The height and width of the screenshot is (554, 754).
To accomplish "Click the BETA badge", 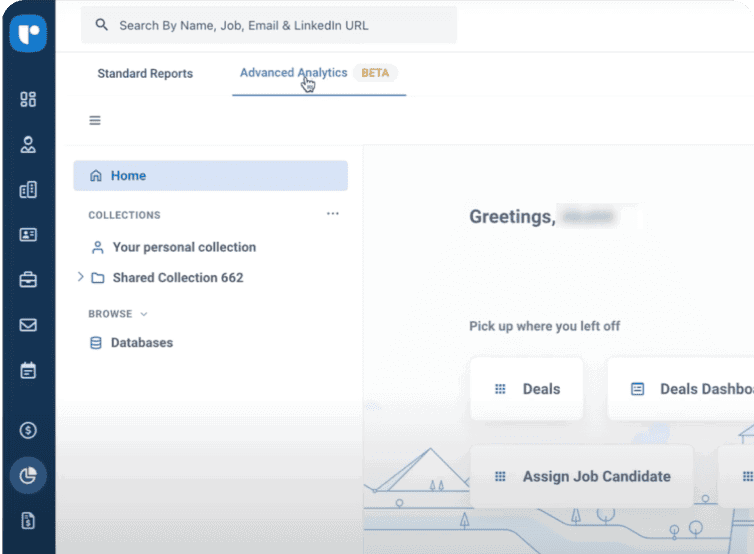I will tap(375, 73).
